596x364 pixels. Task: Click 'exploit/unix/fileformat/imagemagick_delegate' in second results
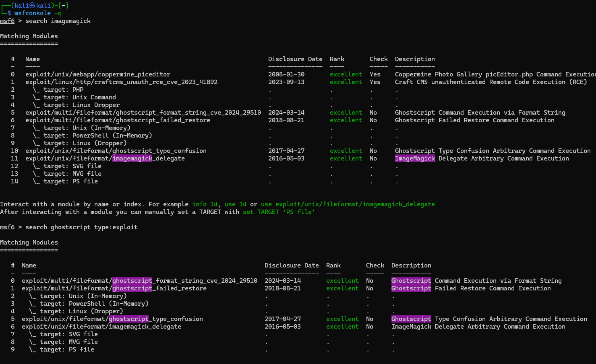pos(101,327)
